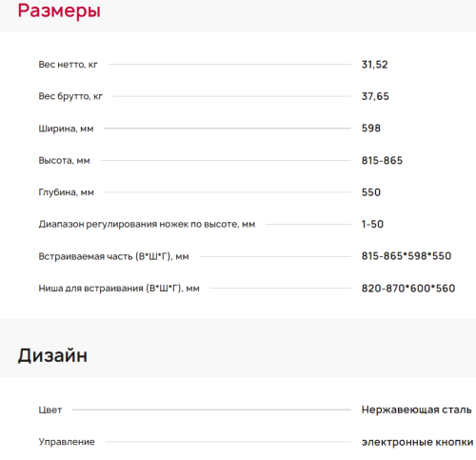Select the Вес нетто, кг label
The width and height of the screenshot is (476, 460).
coord(68,65)
